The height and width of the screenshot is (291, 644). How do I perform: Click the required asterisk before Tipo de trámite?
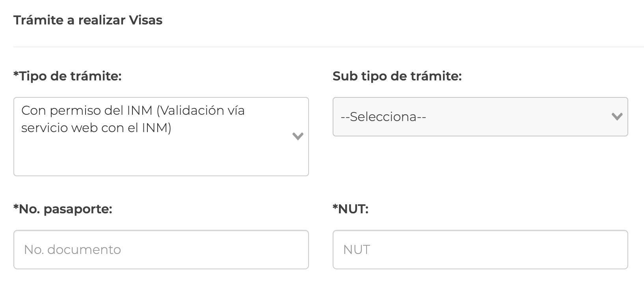16,74
